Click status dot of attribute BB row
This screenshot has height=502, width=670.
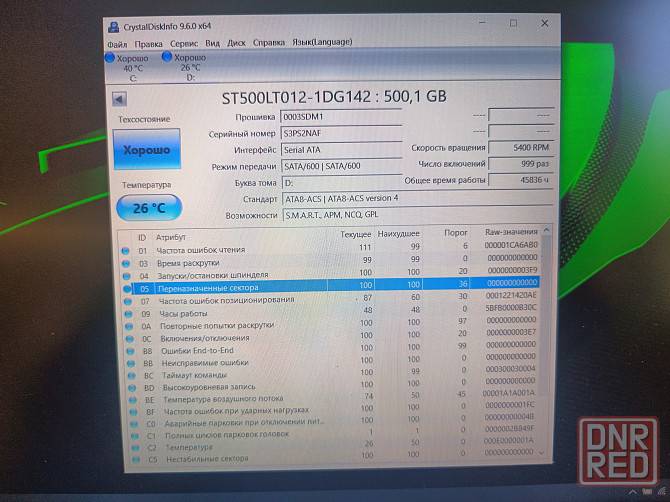(x=131, y=364)
